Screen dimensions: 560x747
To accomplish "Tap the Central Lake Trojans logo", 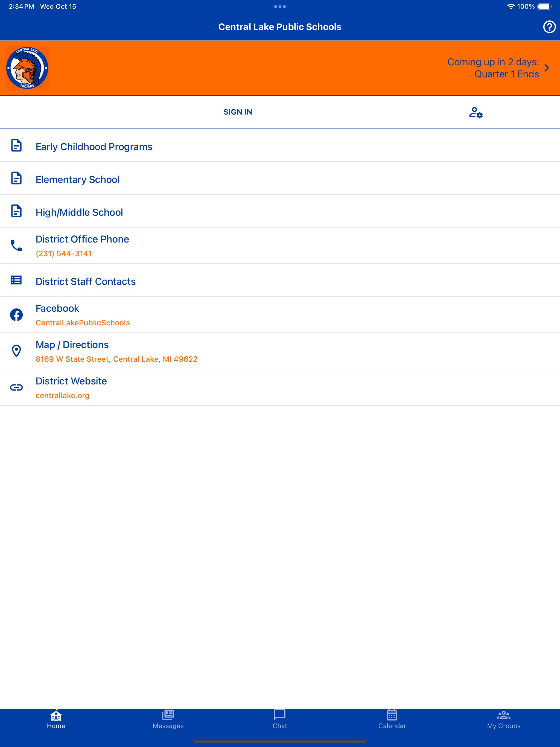I will tap(27, 68).
